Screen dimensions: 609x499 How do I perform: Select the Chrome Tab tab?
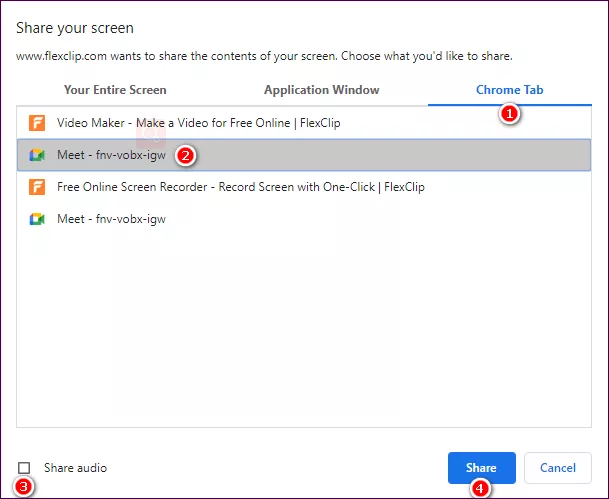(510, 90)
